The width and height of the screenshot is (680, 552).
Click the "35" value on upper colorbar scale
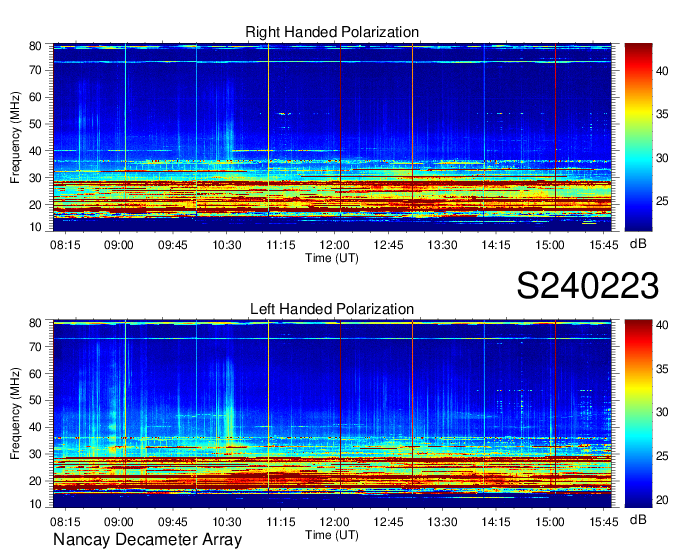662,114
